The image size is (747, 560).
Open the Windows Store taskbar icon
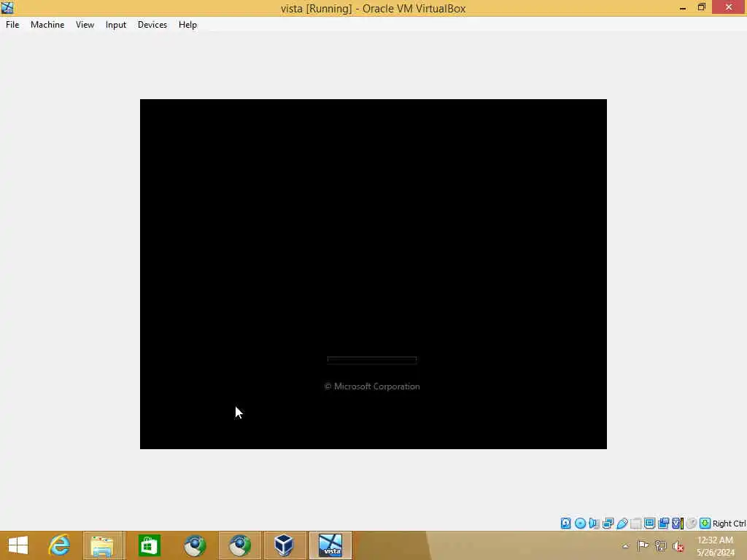[149, 545]
